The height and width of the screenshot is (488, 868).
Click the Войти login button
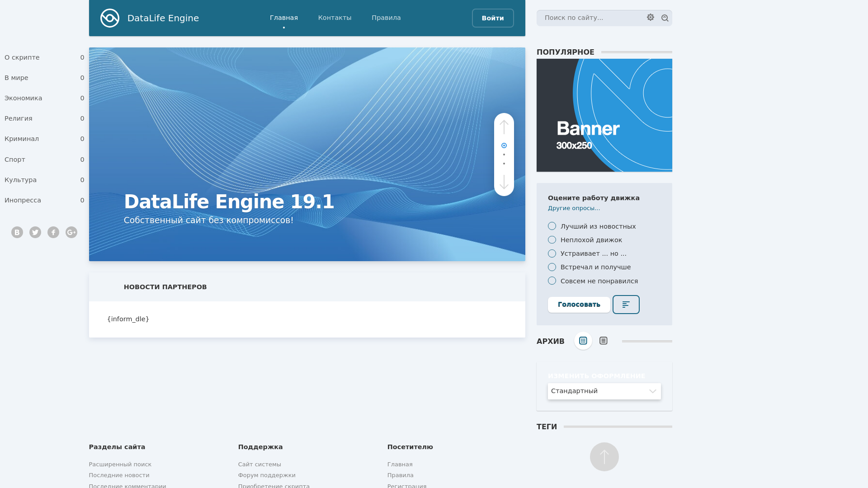coord(493,18)
